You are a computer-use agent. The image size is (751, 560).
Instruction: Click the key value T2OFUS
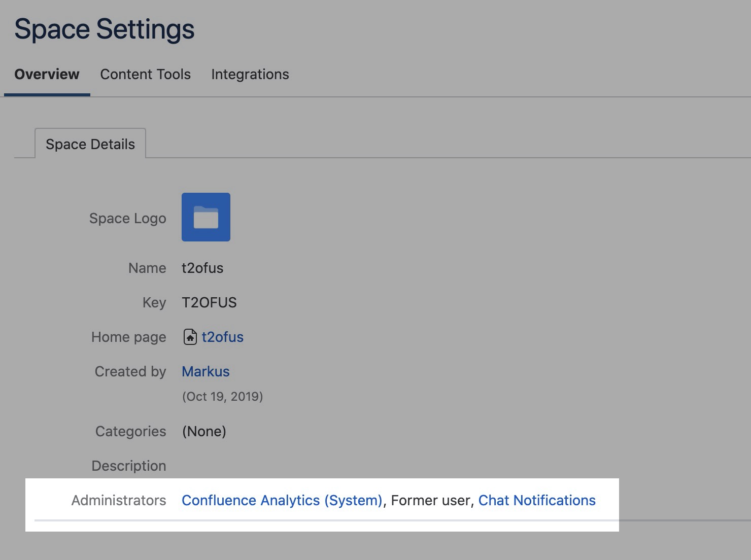point(209,302)
